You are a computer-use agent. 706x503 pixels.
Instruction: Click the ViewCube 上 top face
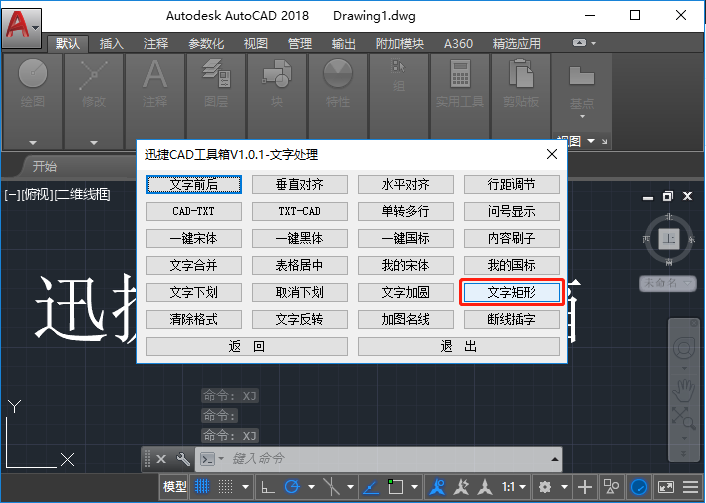(669, 239)
